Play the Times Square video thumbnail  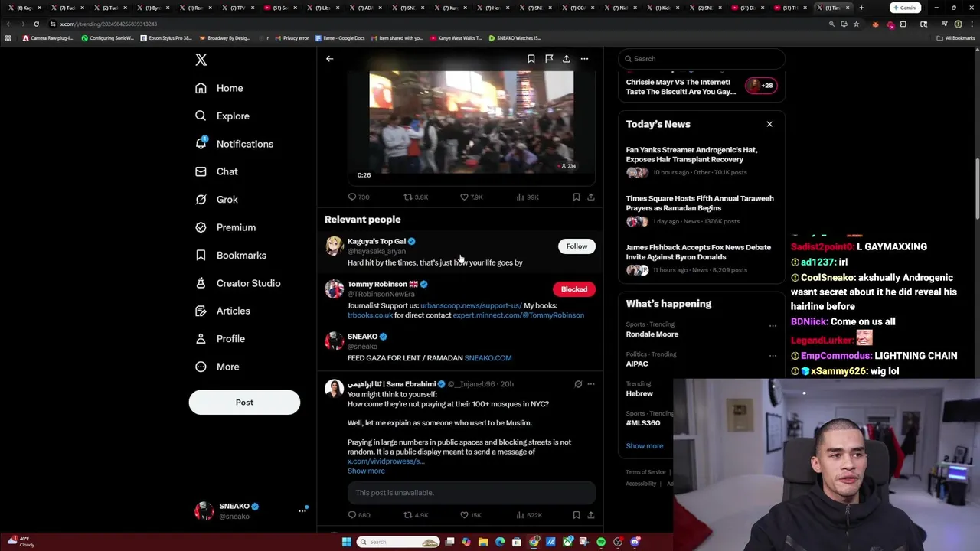(x=472, y=122)
